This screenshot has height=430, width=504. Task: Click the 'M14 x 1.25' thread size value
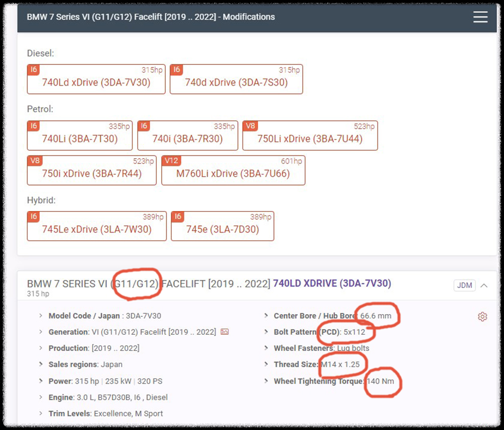340,364
